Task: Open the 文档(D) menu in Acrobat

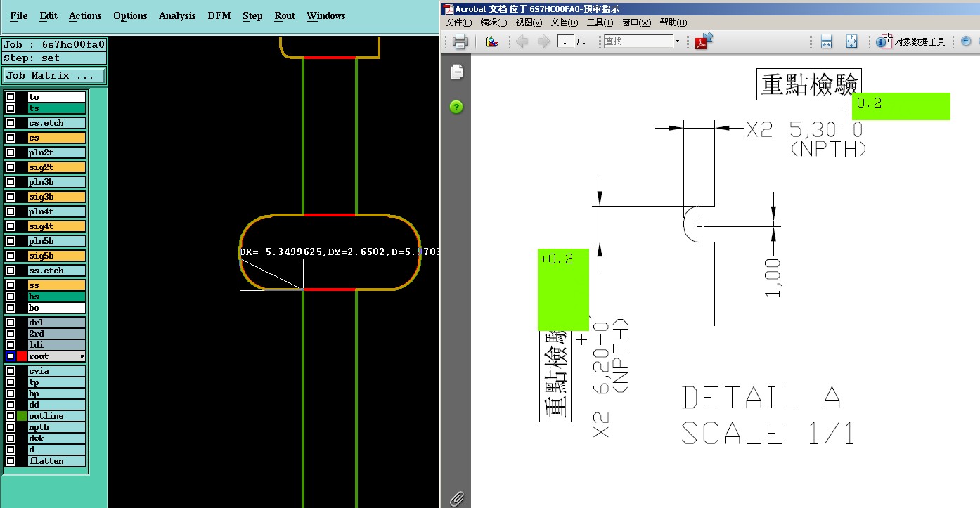Action: click(565, 22)
